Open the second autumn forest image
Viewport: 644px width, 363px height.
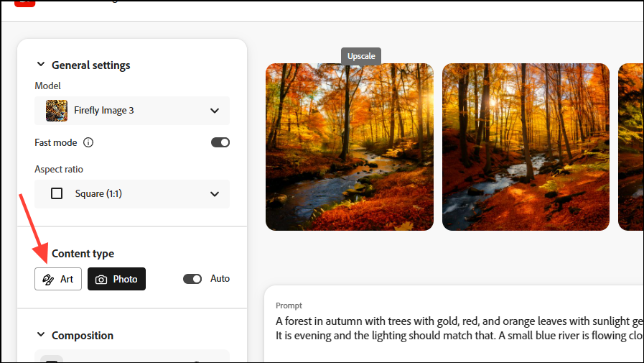click(526, 147)
